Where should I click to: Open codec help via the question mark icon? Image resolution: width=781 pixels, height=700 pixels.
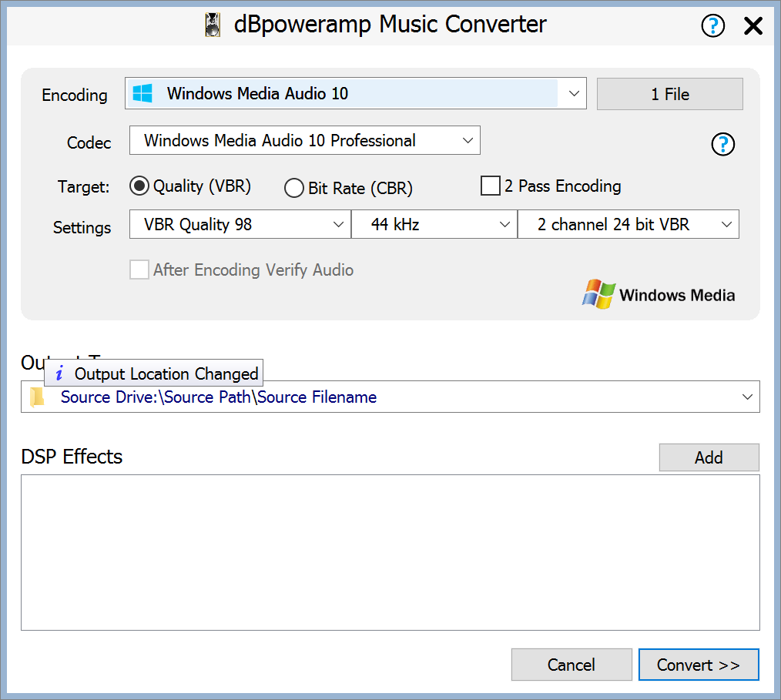click(x=722, y=144)
